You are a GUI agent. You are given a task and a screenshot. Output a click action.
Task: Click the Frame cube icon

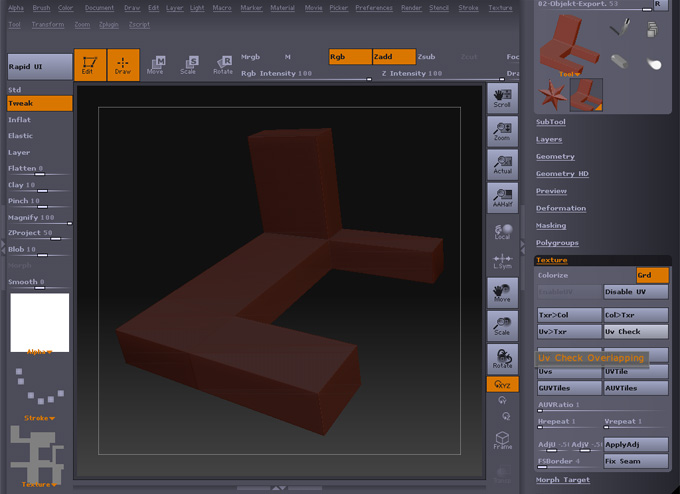point(502,440)
